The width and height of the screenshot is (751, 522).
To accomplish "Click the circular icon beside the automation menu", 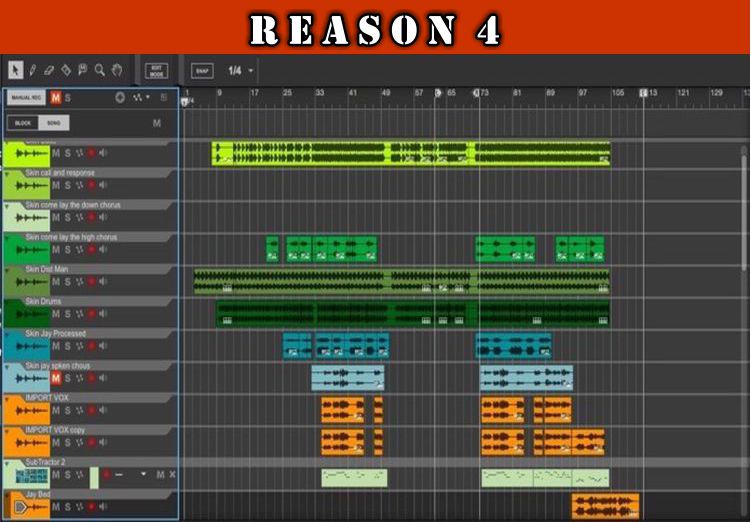I will pyautogui.click(x=120, y=98).
